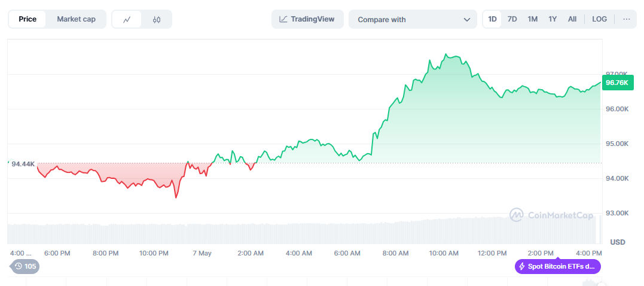Image resolution: width=644 pixels, height=286 pixels.
Task: Display All time price history
Action: pyautogui.click(x=572, y=19)
